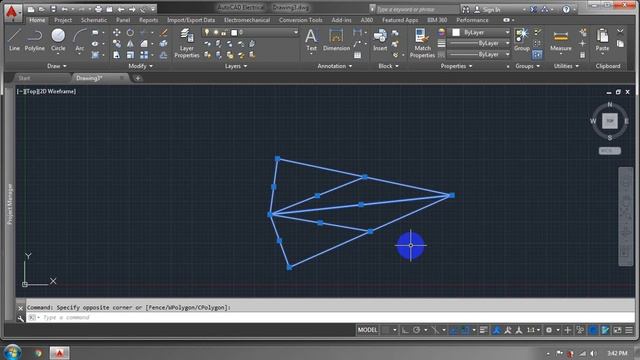640x360 pixels.
Task: Expand the Block panel
Action: (388, 66)
